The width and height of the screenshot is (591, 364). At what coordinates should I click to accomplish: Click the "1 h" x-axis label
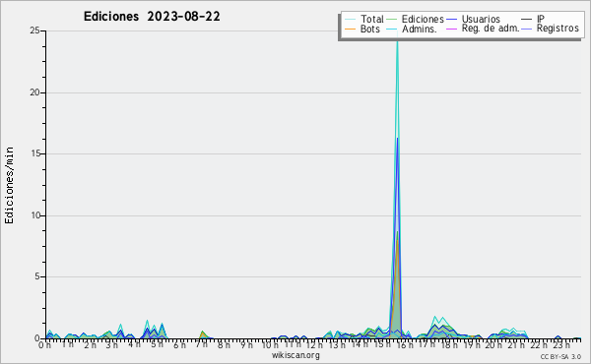(68, 344)
